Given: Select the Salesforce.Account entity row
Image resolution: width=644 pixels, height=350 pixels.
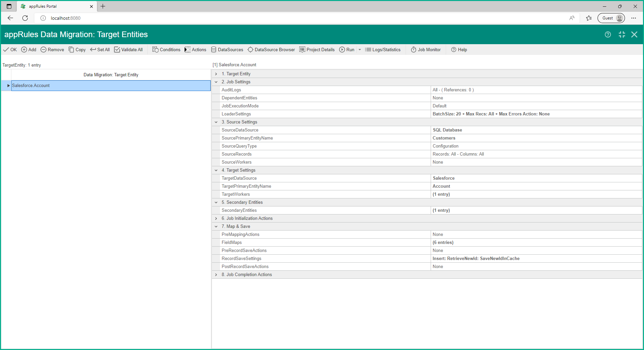Looking at the screenshot, I should (x=110, y=86).
